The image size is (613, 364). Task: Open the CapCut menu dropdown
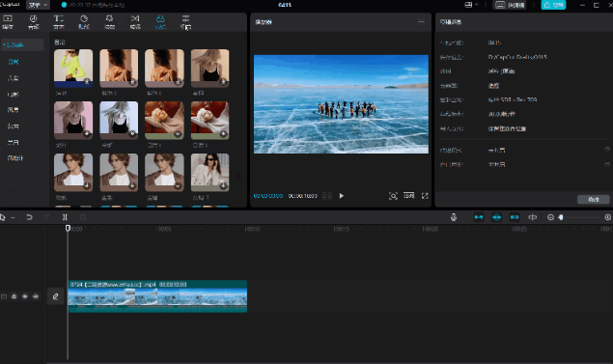(38, 5)
